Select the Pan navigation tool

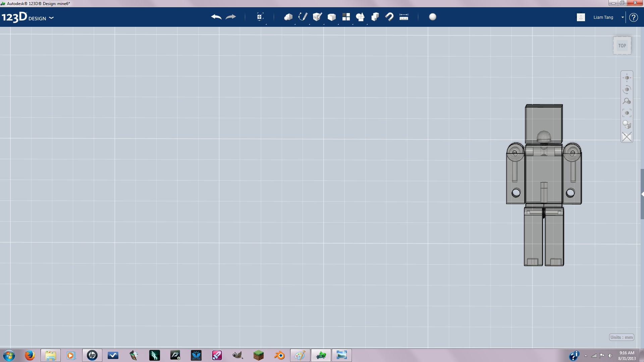[627, 78]
